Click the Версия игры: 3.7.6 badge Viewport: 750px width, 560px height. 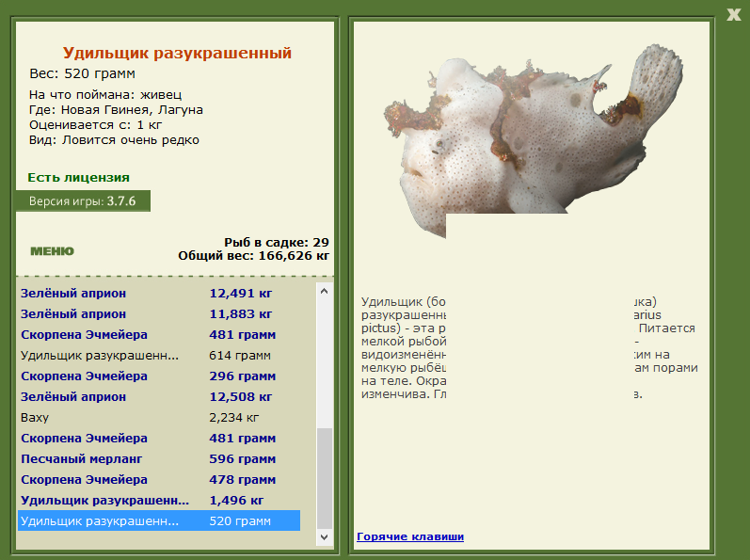click(83, 200)
